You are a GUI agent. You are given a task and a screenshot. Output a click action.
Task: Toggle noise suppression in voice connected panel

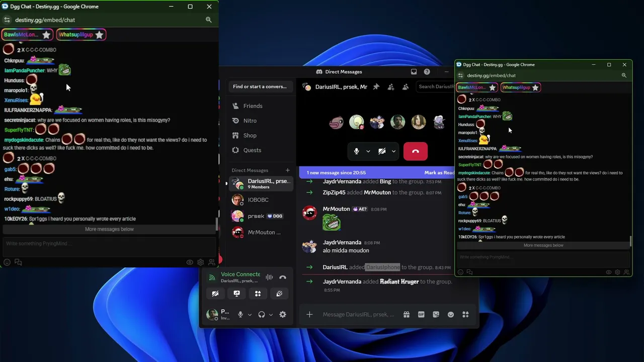click(x=269, y=277)
